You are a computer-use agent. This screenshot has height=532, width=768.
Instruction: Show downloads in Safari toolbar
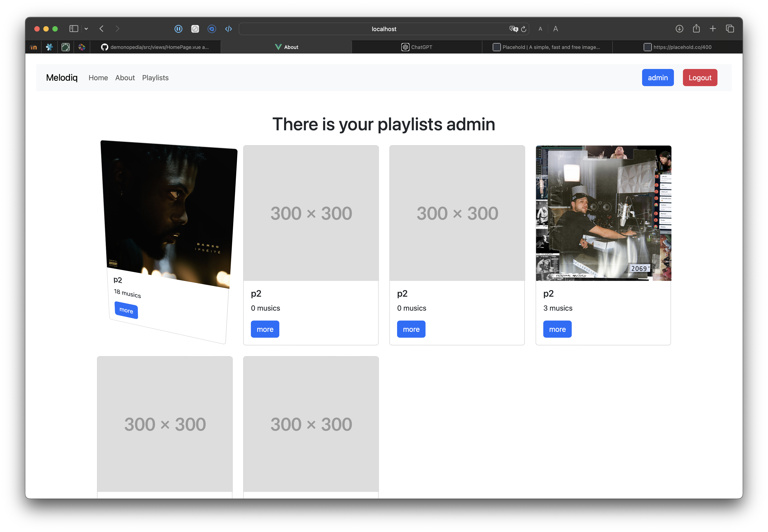click(679, 29)
